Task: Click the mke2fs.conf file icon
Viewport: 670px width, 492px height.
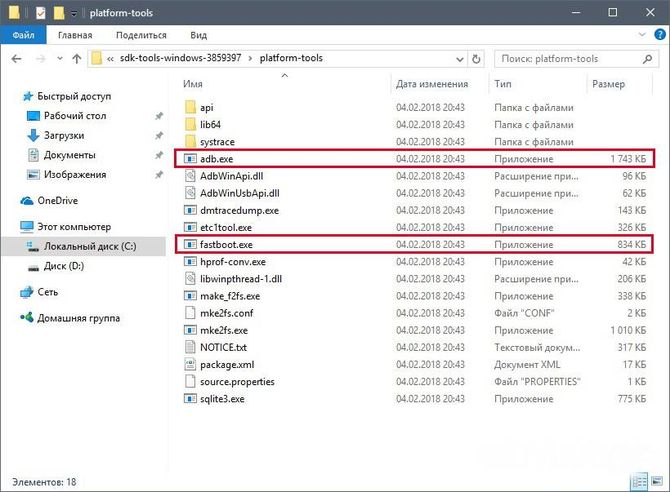Action: [190, 313]
